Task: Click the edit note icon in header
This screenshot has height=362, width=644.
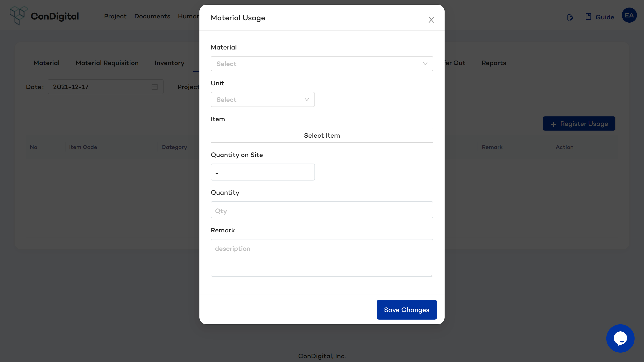Action: click(570, 17)
